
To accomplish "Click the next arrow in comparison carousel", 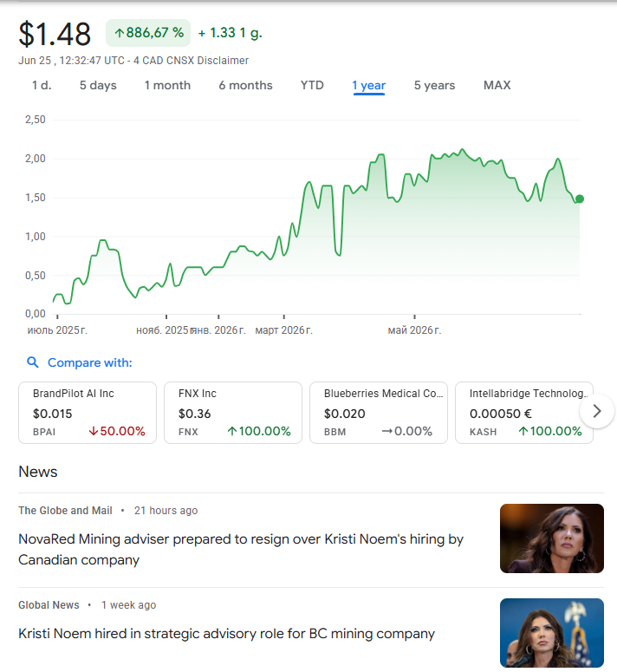I will (x=597, y=411).
